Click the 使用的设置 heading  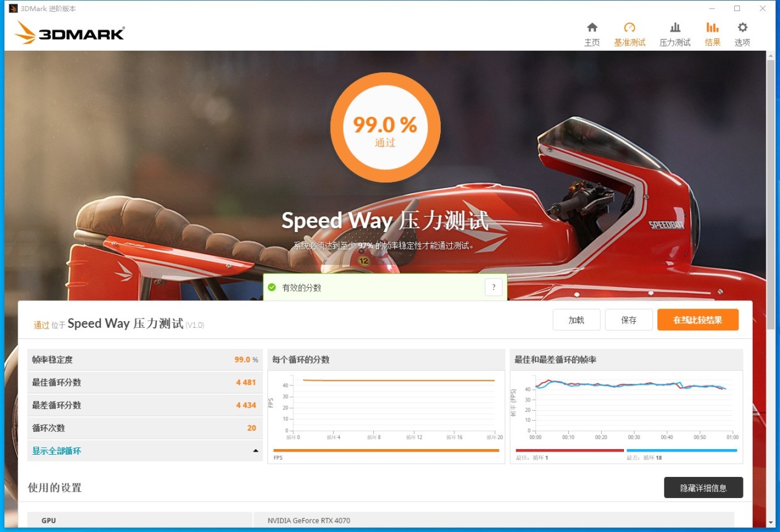point(54,487)
